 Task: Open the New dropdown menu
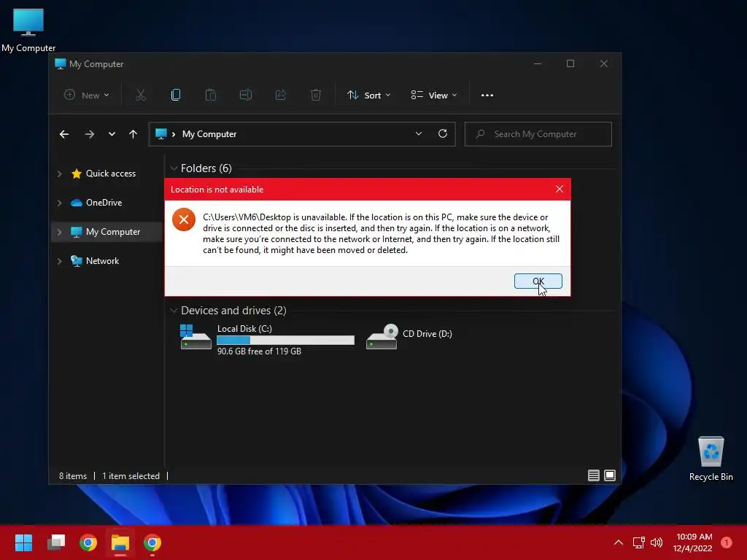[87, 96]
